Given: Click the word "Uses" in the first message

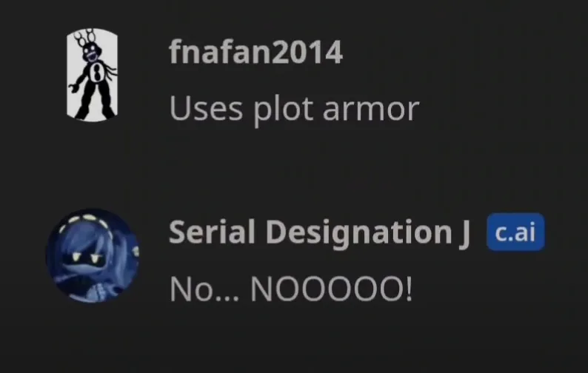Looking at the screenshot, I should pos(206,109).
